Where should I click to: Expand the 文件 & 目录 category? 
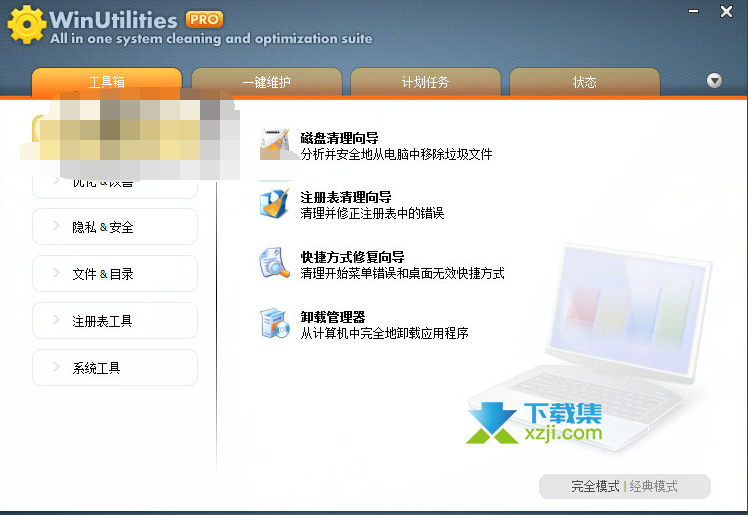point(115,274)
